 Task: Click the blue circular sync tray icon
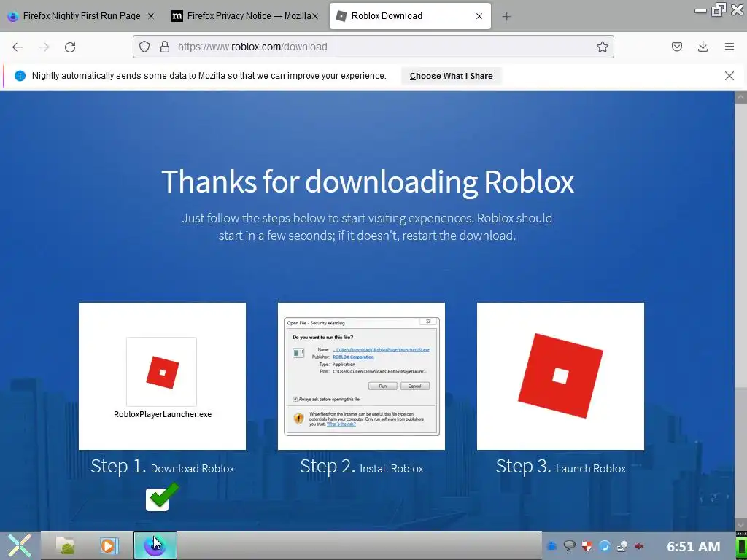(605, 546)
